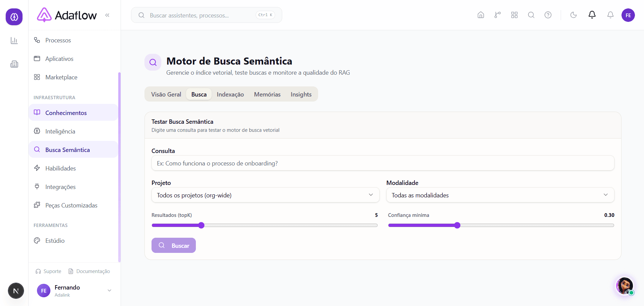Open the FE profile avatar in top bar
This screenshot has height=306, width=644.
point(628,15)
